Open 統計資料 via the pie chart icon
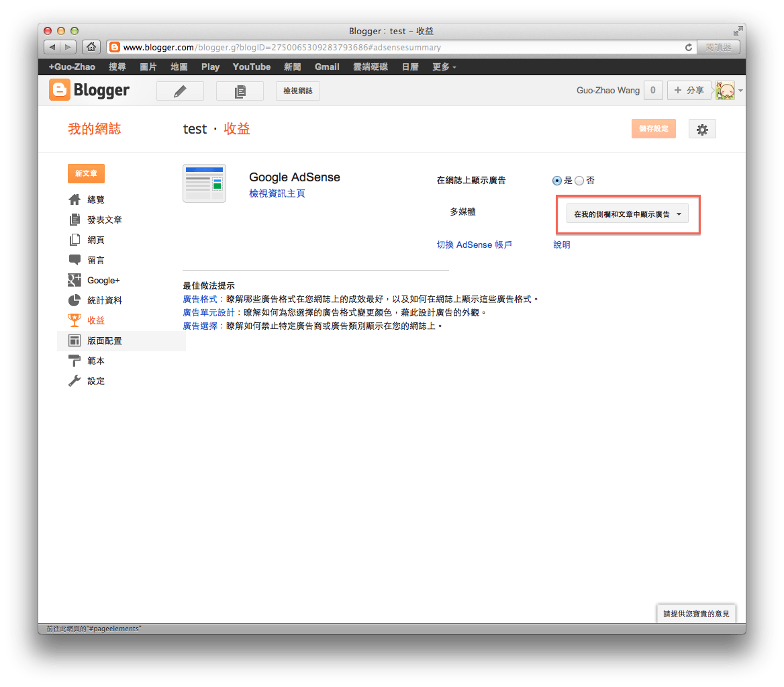Viewport: 784px width, 687px height. coord(74,300)
